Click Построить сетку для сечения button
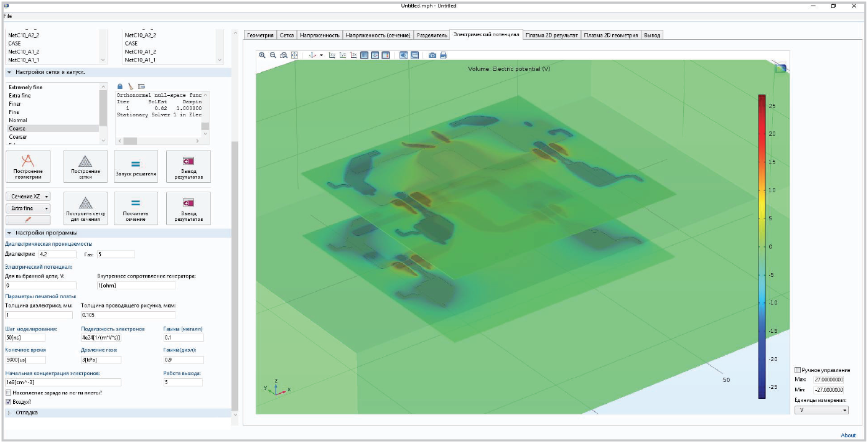 [x=85, y=208]
